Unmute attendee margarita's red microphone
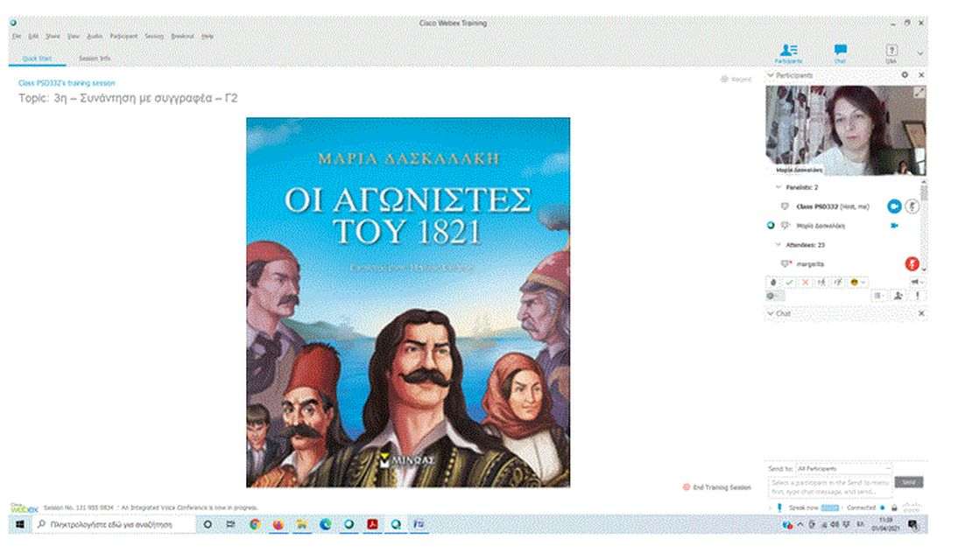Screen dimensions: 958x560 (912, 264)
